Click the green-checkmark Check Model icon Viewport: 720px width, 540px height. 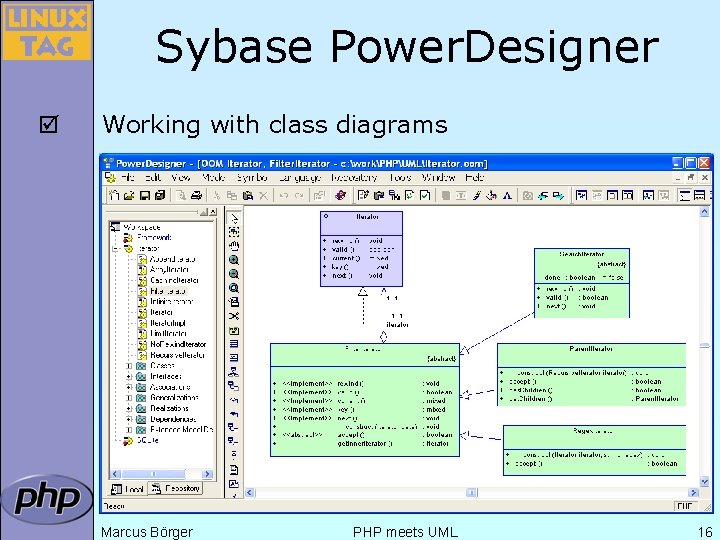pos(425,196)
